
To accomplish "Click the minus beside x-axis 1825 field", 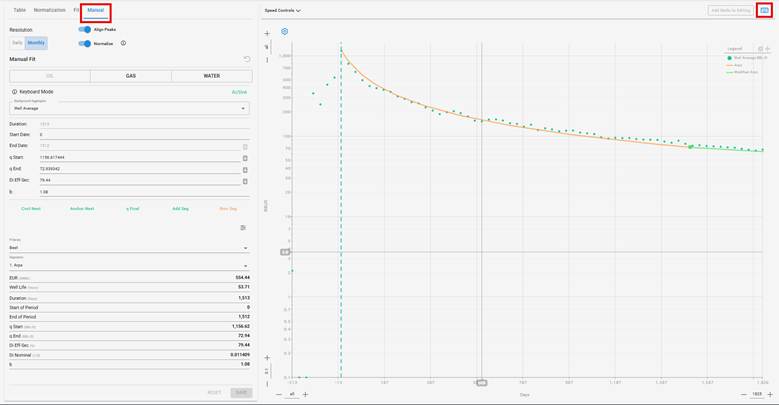I will coord(744,395).
